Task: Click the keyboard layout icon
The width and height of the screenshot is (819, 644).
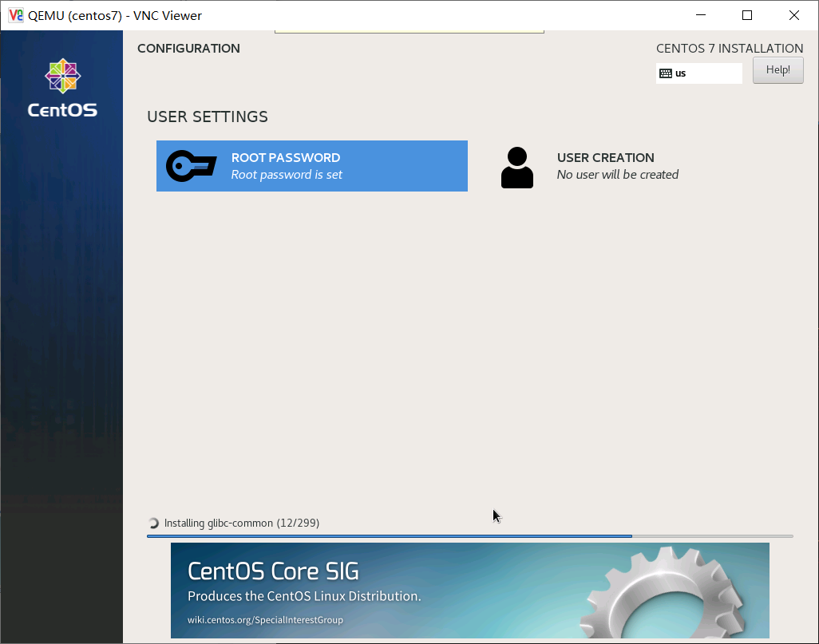Action: tap(666, 73)
